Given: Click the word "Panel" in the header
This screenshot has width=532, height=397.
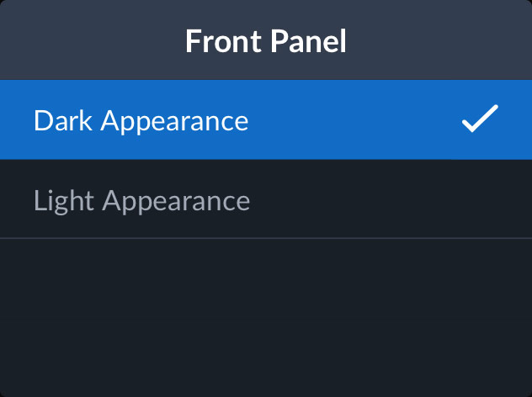Looking at the screenshot, I should pyautogui.click(x=308, y=40).
